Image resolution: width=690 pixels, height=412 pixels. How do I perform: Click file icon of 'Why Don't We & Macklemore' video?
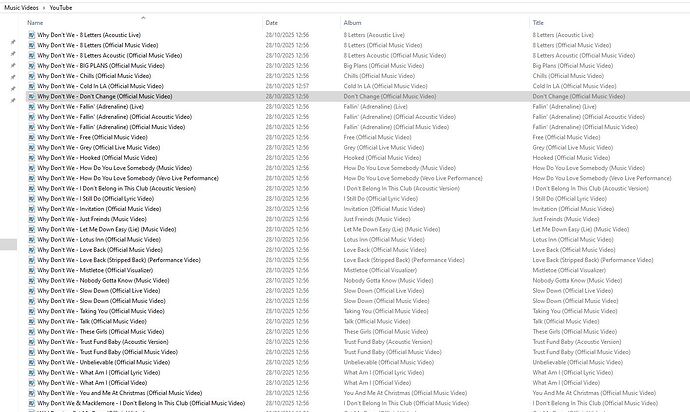coord(32,403)
